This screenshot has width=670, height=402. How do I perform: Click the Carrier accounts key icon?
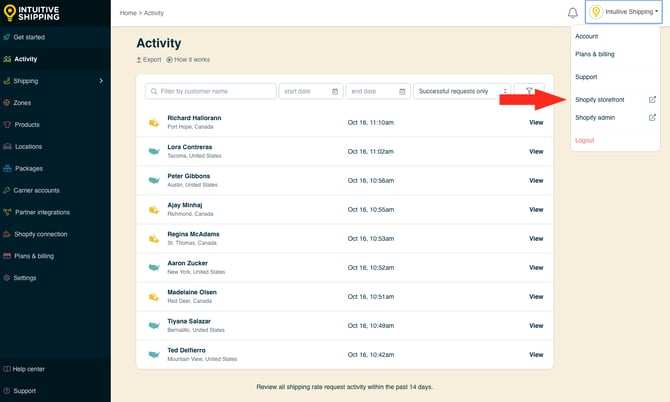coord(6,190)
